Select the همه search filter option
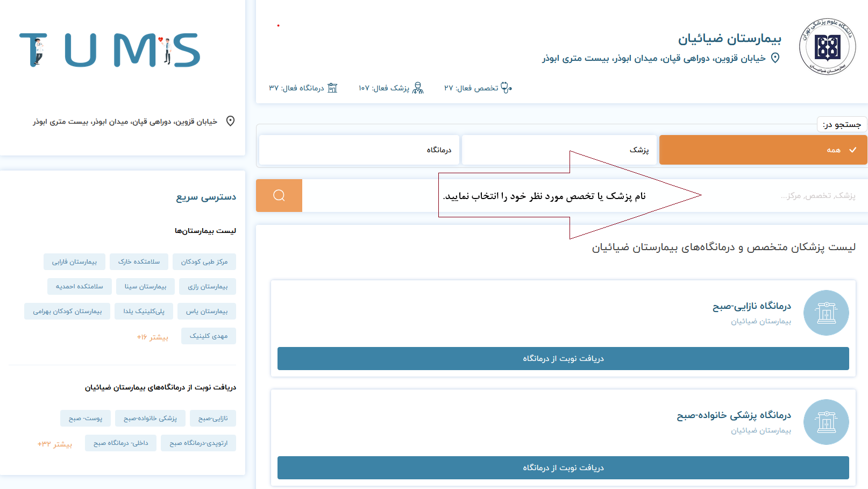 [763, 150]
